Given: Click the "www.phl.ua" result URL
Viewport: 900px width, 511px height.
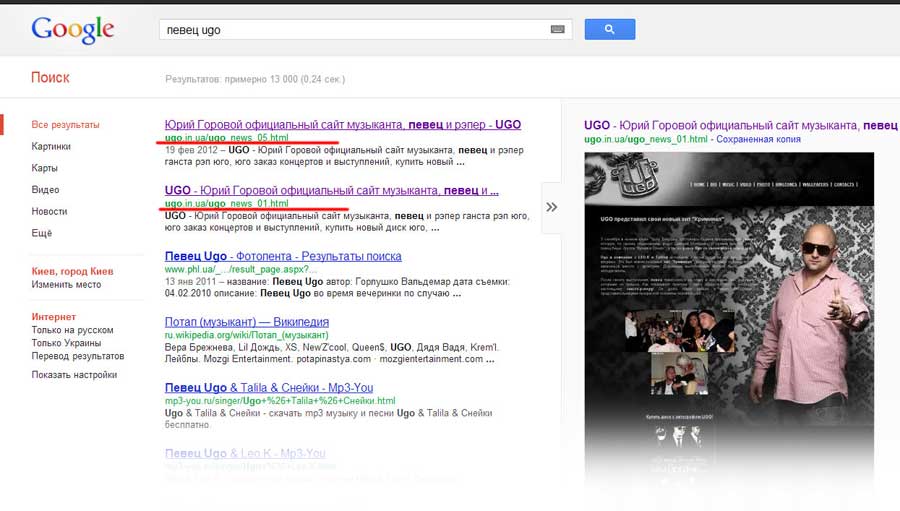Looking at the screenshot, I should click(x=240, y=269).
